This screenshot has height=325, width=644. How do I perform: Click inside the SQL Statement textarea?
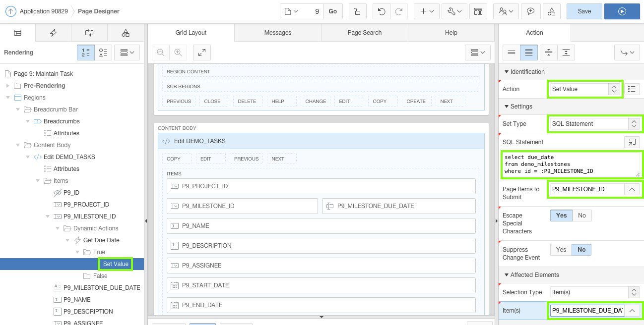click(571, 164)
